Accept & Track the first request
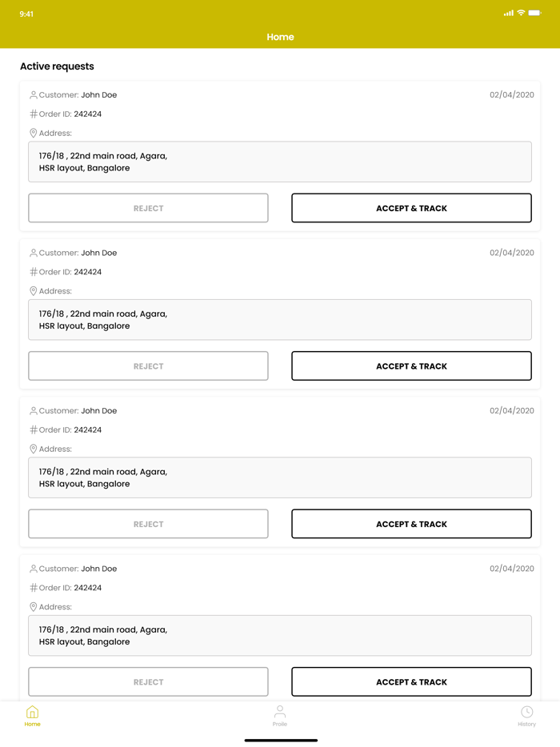560x747 pixels. [x=411, y=208]
